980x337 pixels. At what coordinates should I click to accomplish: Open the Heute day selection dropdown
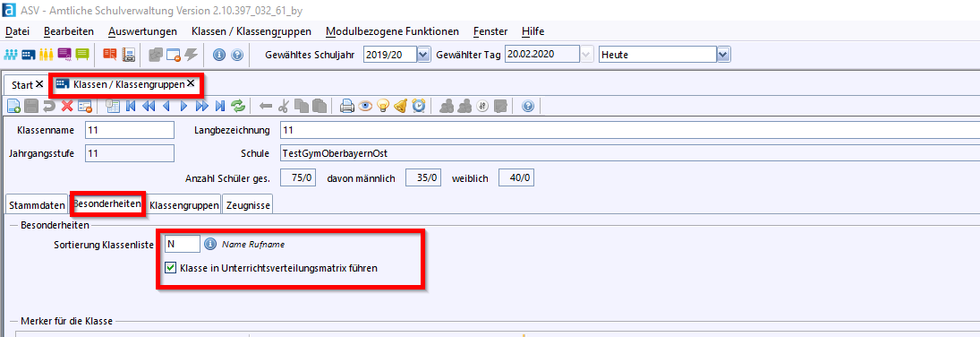pos(724,55)
